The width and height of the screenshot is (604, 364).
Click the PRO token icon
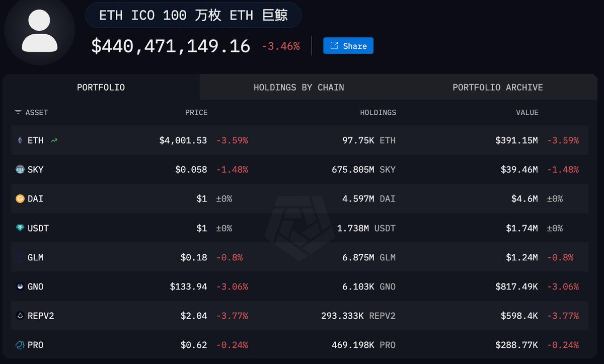20,345
